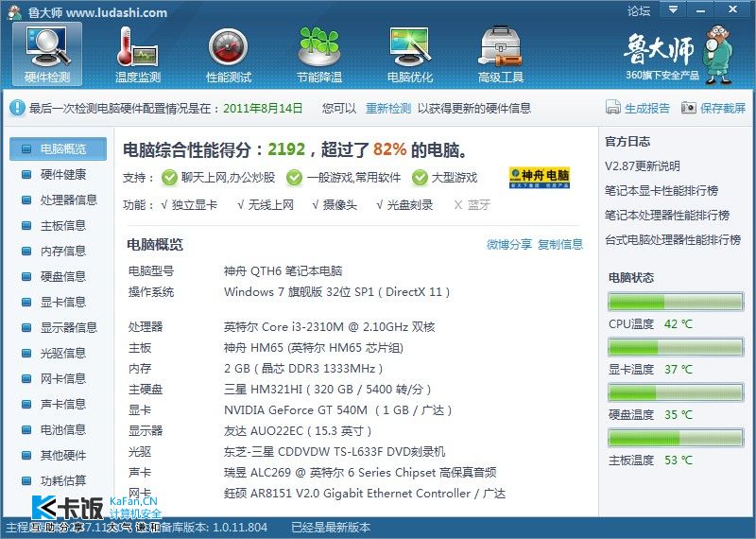Click the blue info icon before 最后一次检测
The width and height of the screenshot is (756, 539).
[17, 107]
